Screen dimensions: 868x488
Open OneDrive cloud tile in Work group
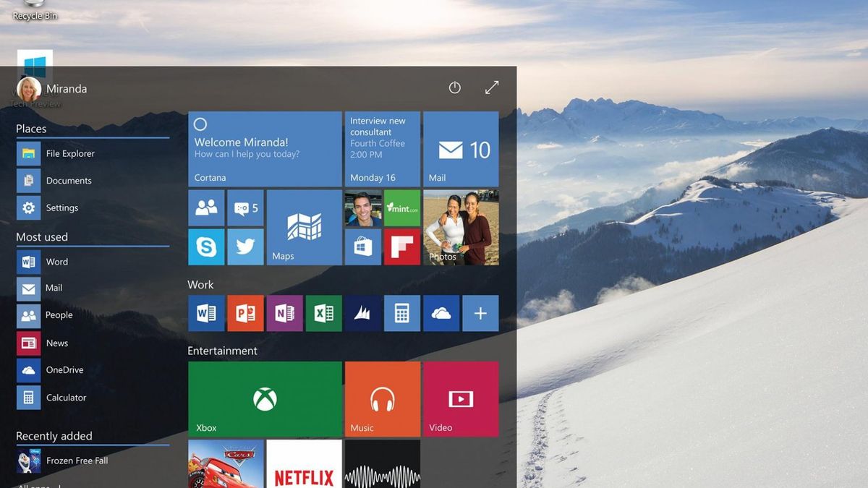[441, 313]
